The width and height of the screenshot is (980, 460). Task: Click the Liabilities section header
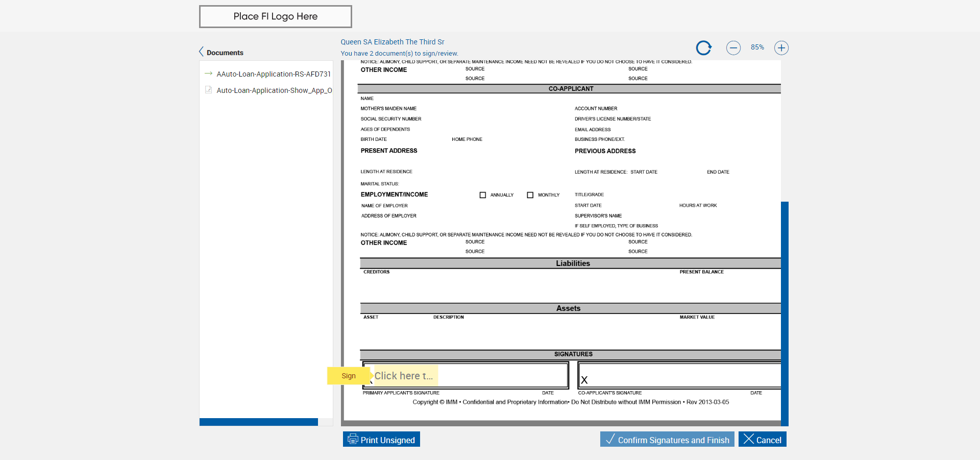pyautogui.click(x=571, y=263)
